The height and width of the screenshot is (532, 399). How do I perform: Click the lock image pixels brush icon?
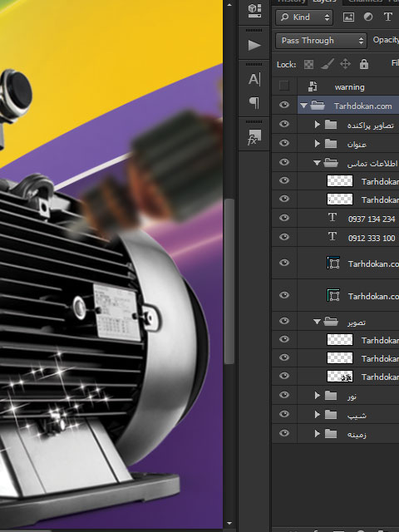[x=328, y=64]
